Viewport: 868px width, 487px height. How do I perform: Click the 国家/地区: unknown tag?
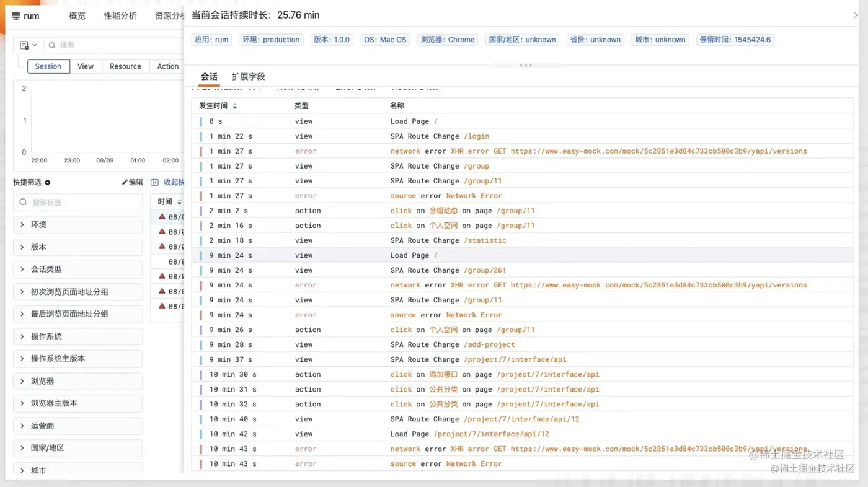coord(522,40)
